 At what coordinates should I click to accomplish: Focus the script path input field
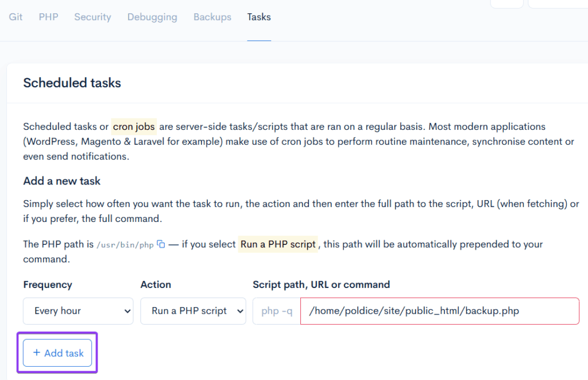pos(439,311)
